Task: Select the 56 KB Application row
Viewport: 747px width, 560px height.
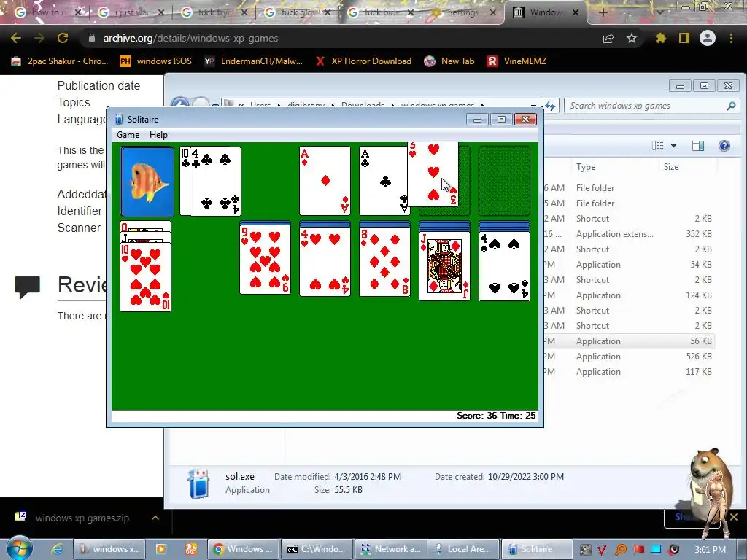Action: coord(629,341)
